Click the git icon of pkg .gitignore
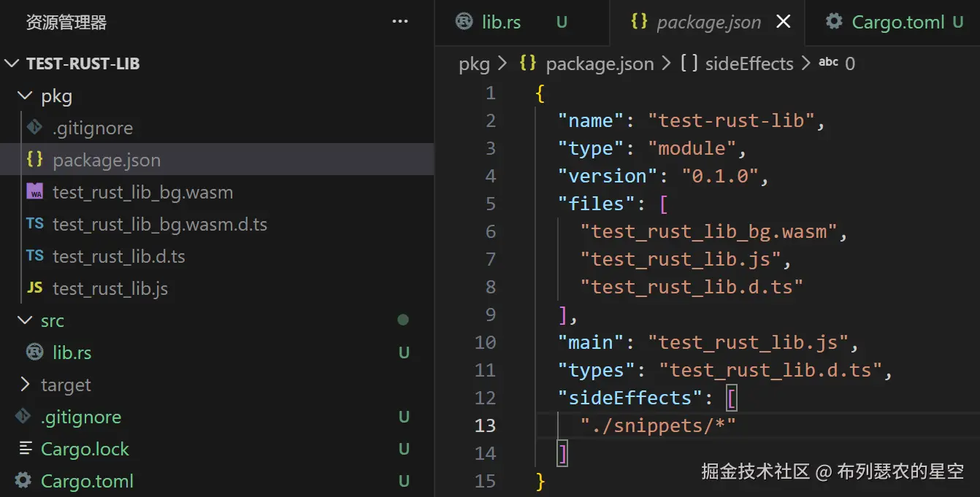Screen dimensions: 980x497 [34, 128]
